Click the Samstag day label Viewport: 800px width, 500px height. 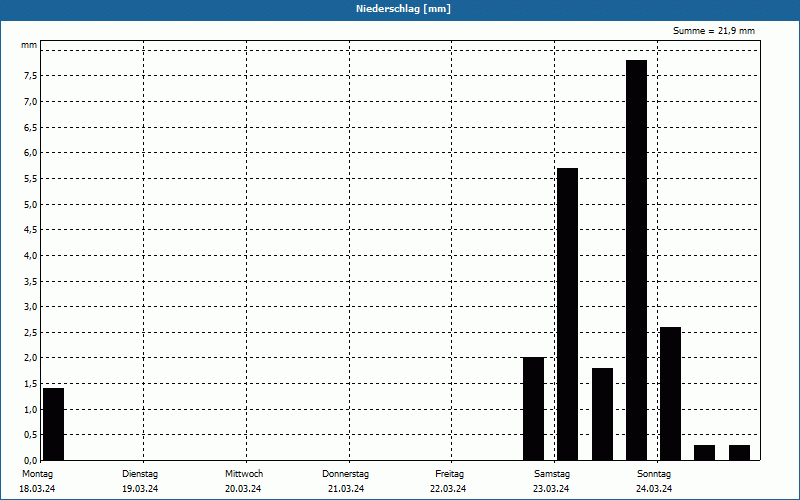coord(552,474)
